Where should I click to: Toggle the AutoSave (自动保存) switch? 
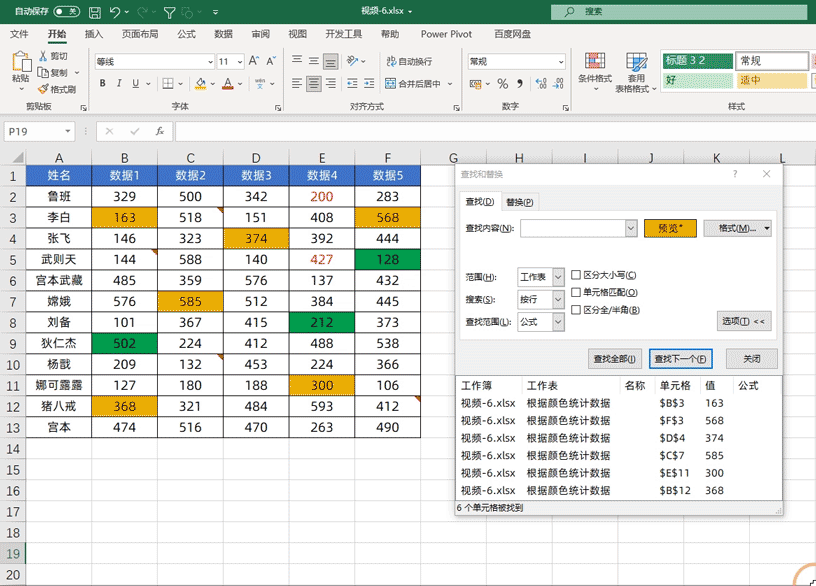point(66,12)
